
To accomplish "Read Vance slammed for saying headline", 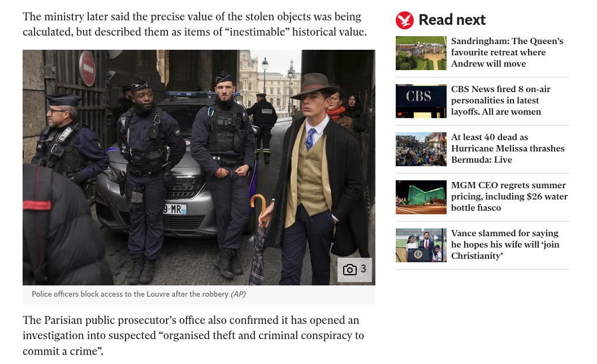I will (505, 244).
